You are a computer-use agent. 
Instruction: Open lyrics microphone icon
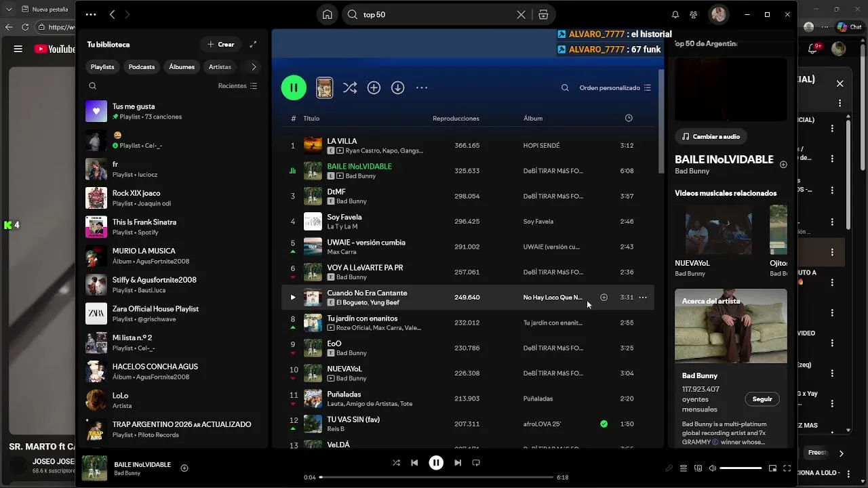click(x=669, y=468)
